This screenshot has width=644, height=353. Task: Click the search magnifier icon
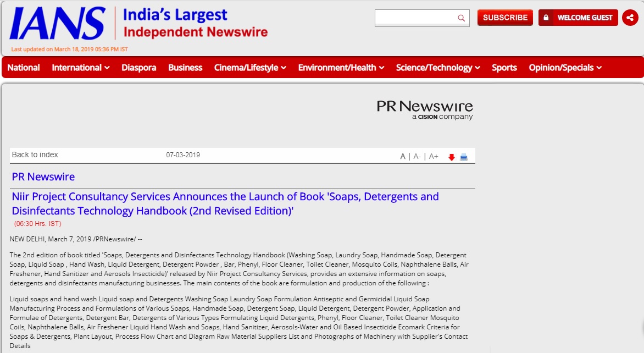tap(461, 18)
